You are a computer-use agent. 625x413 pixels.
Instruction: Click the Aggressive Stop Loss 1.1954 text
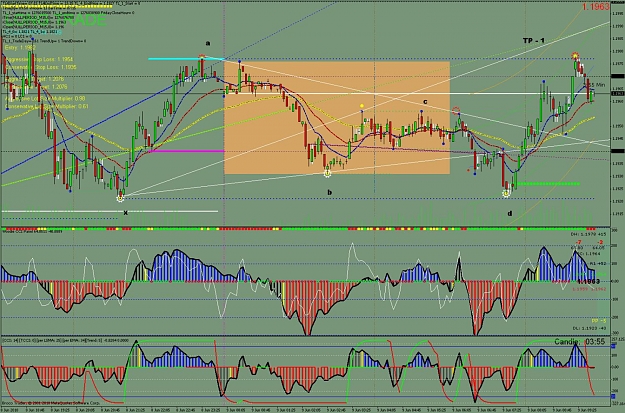point(39,59)
